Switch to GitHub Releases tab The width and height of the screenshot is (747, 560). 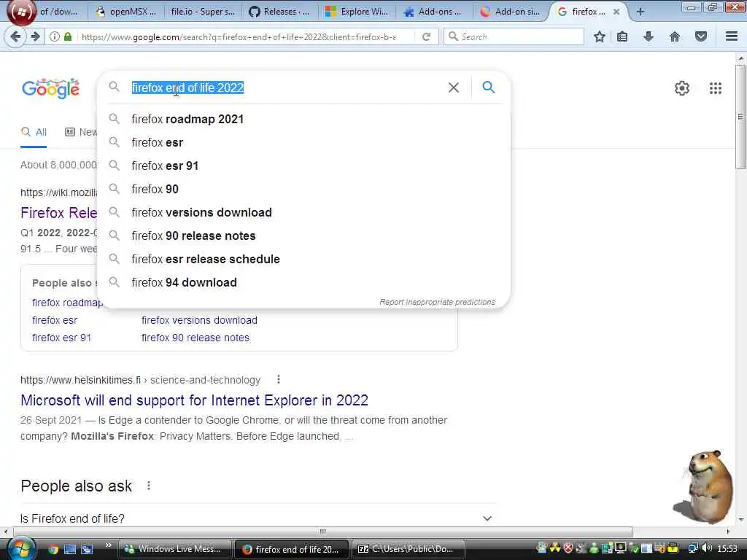coord(279,12)
